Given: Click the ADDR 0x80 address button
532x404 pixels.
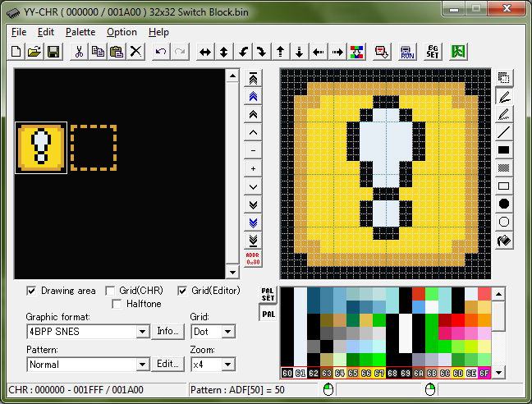Looking at the screenshot, I should pos(253,259).
